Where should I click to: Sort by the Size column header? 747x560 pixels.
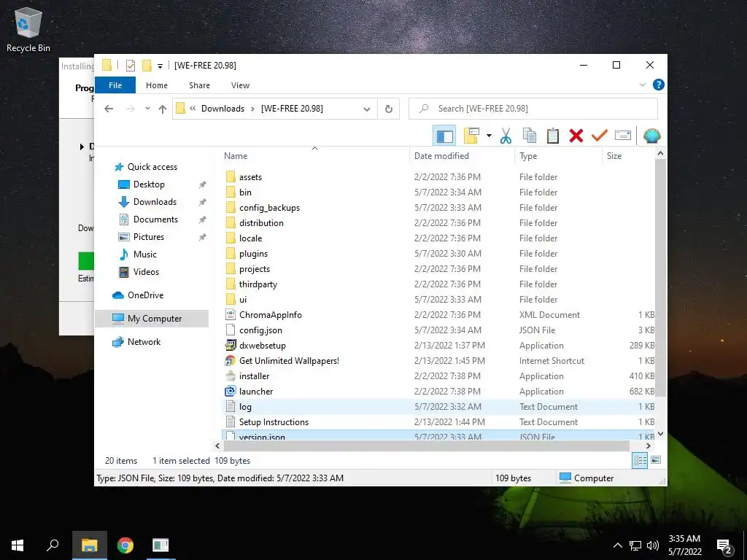(614, 156)
